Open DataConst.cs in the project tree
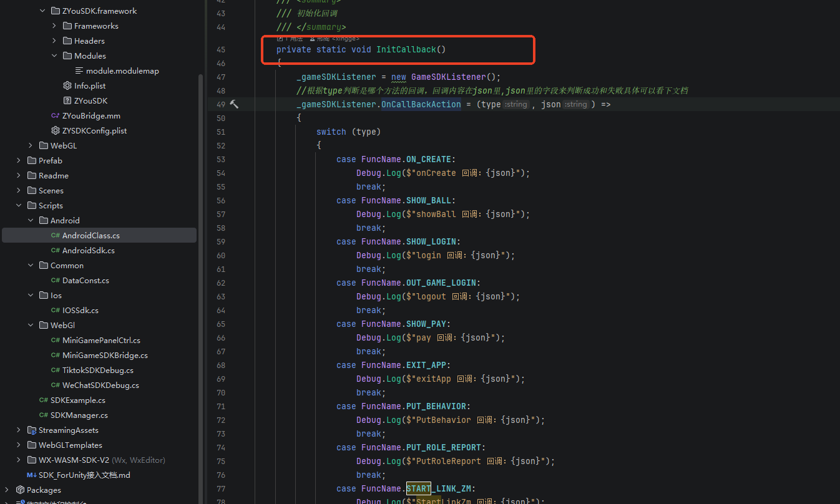840x504 pixels. (85, 280)
